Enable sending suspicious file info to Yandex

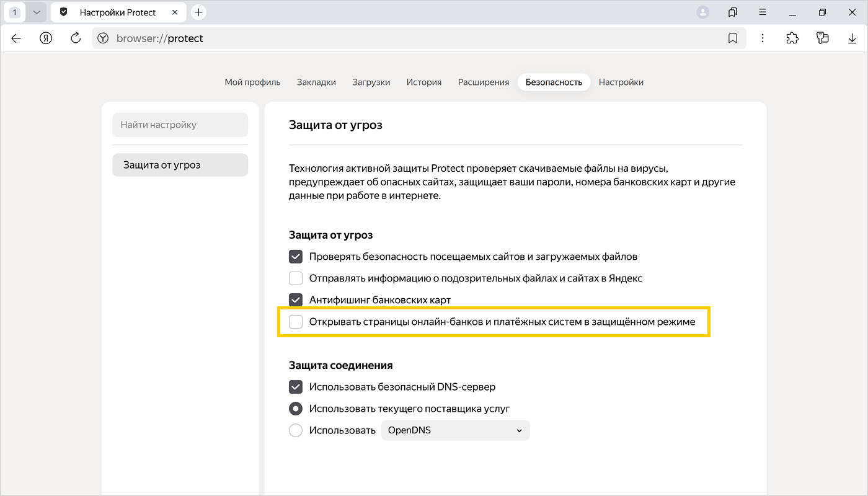[296, 278]
